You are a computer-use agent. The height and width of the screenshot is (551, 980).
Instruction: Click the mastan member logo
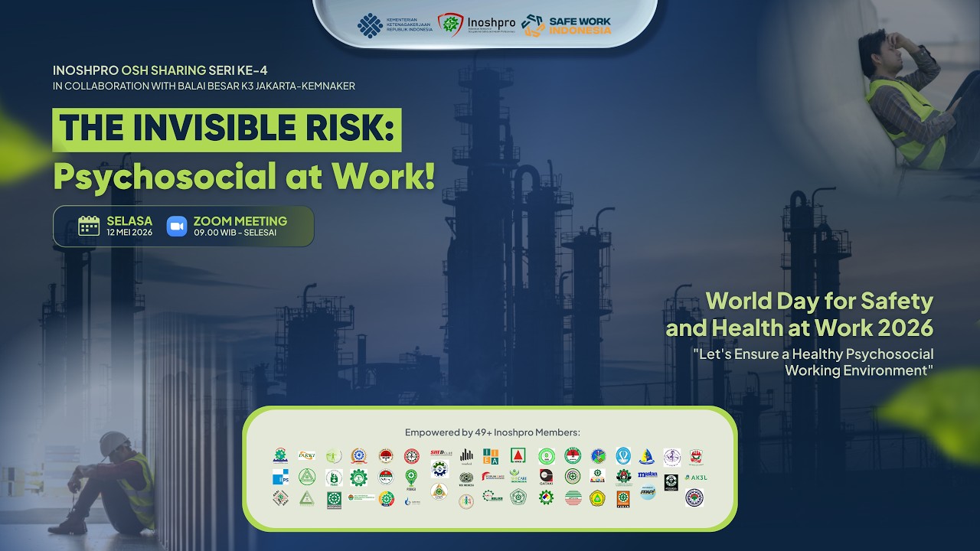tap(648, 474)
